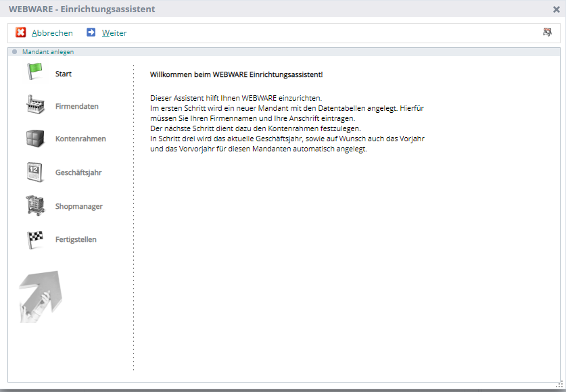Jump to the Fertigstellen step label
Screen dimensions: 566x392
(x=76, y=240)
